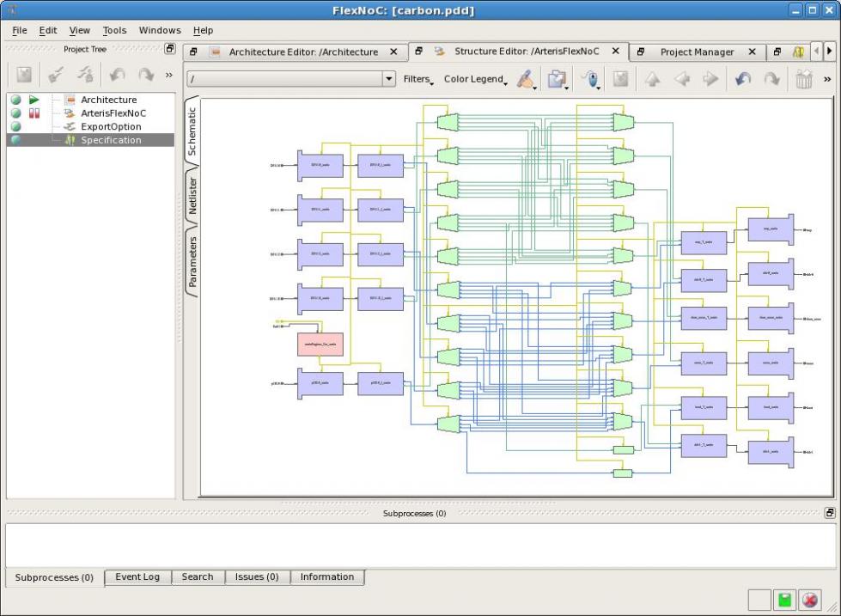Switch to the Parameters vertical tab
This screenshot has width=841, height=616.
192,262
